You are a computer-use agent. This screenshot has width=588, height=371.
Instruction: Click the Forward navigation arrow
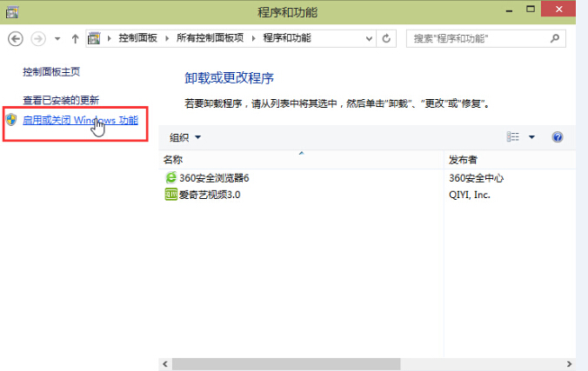tap(37, 39)
